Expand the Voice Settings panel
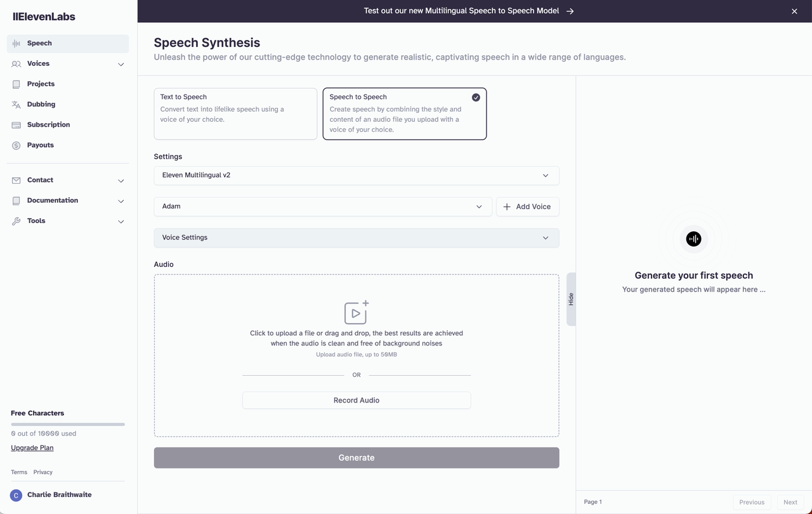812x514 pixels. pyautogui.click(x=356, y=237)
